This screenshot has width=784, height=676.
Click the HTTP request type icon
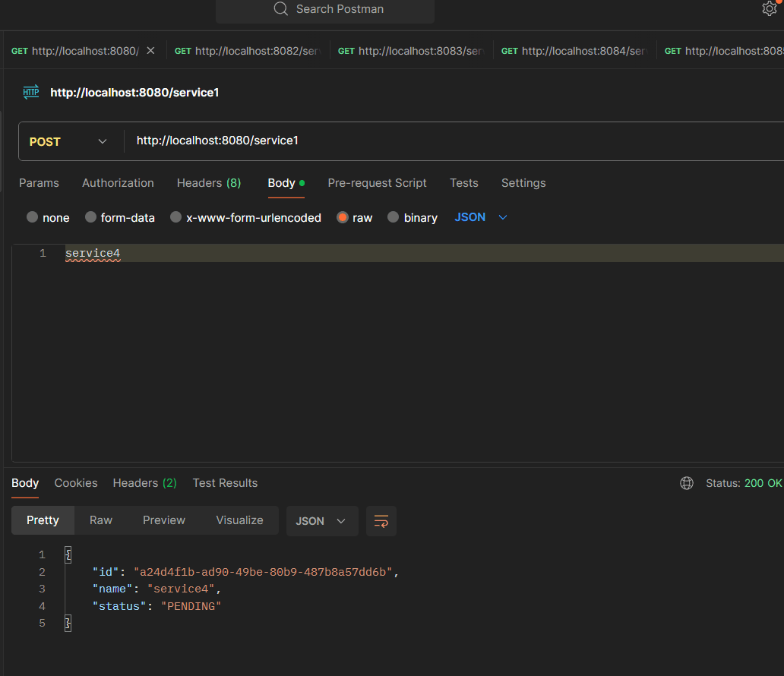(x=31, y=92)
